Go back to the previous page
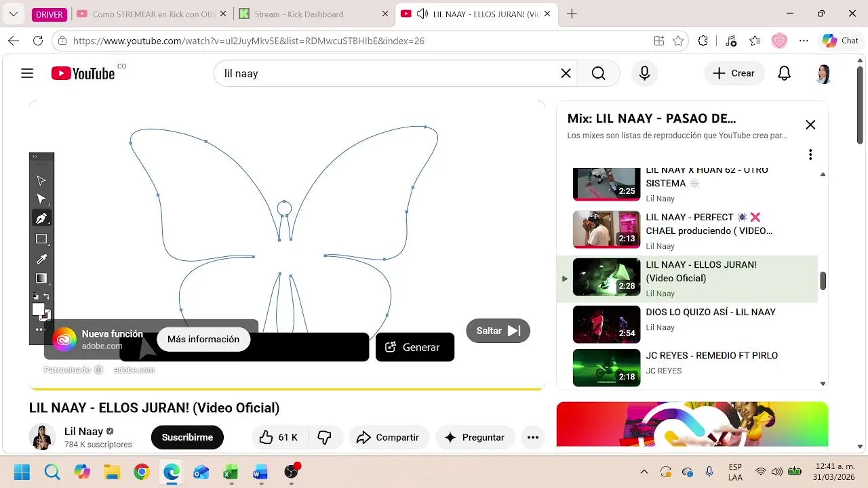Image resolution: width=868 pixels, height=488 pixels. coord(14,41)
